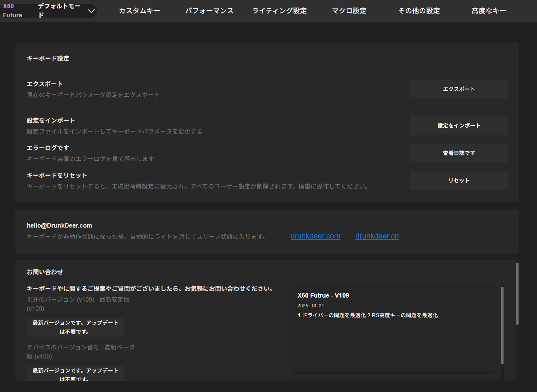537x392 pixels.
Task: Click the changelog panel's scrollbar
Action: coord(502,325)
